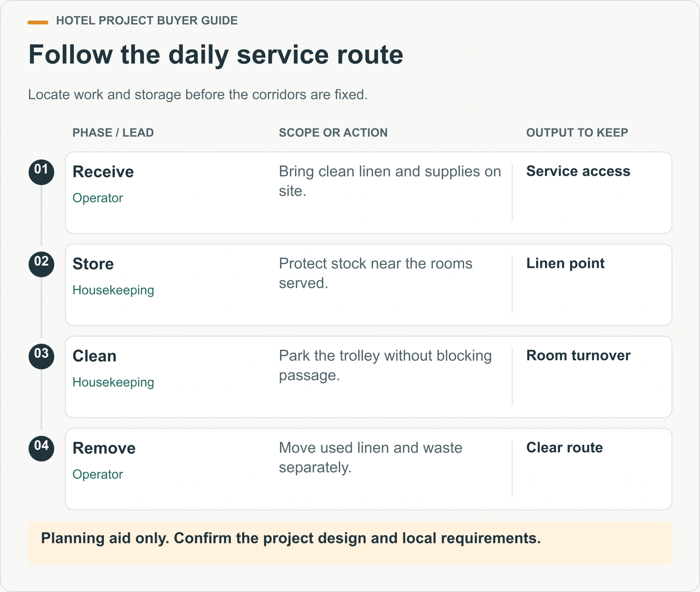Click the 'PHASE / LEAD' column header
Image resolution: width=700 pixels, height=592 pixels.
(113, 133)
